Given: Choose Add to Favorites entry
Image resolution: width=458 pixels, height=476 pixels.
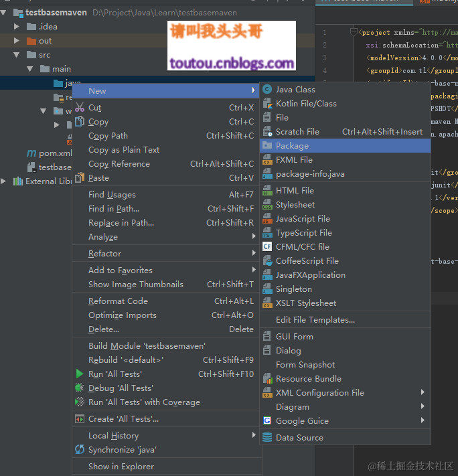Looking at the screenshot, I should coord(165,270).
